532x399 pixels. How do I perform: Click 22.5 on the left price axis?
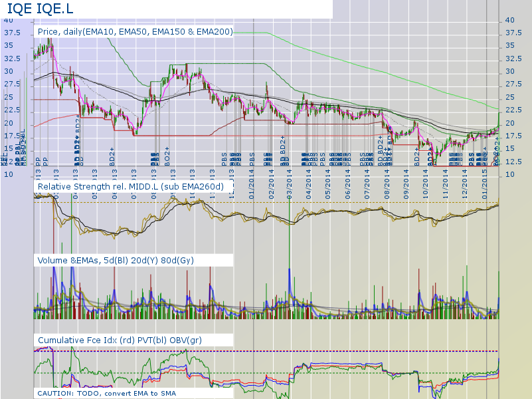(x=12, y=110)
